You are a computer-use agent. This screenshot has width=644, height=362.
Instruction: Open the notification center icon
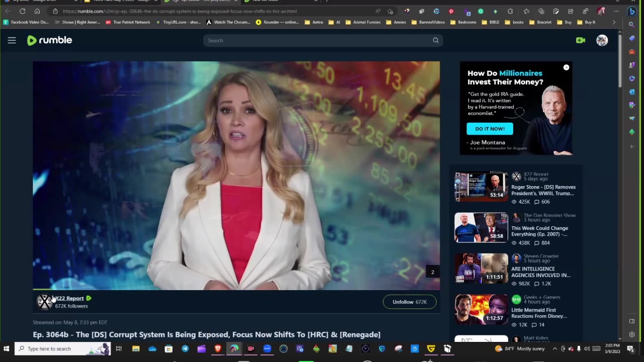coord(630,348)
